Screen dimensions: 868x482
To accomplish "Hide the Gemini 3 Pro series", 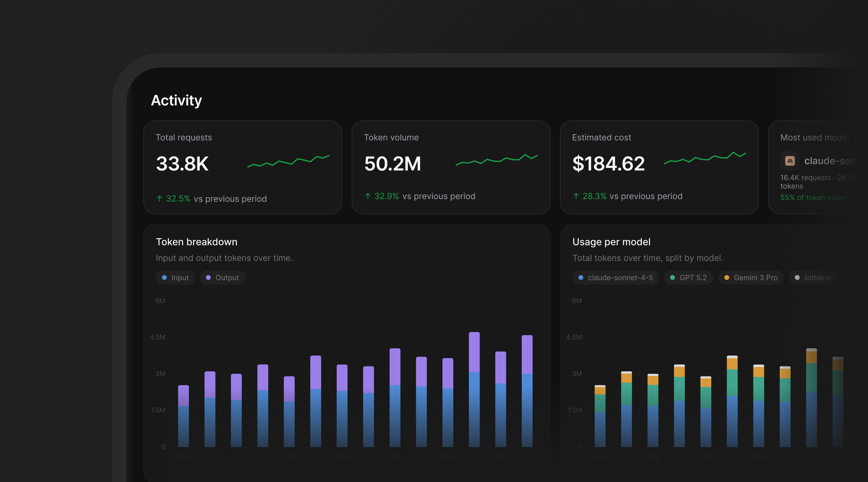I will click(751, 278).
